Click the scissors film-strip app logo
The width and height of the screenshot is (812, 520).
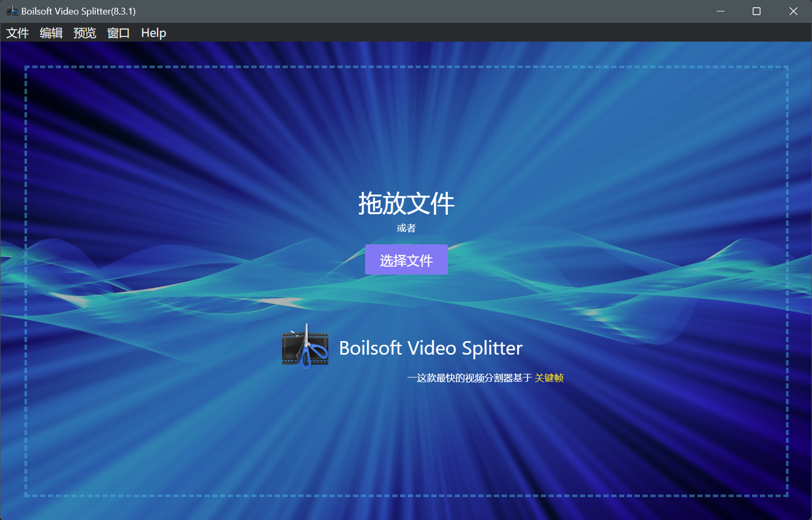point(305,346)
